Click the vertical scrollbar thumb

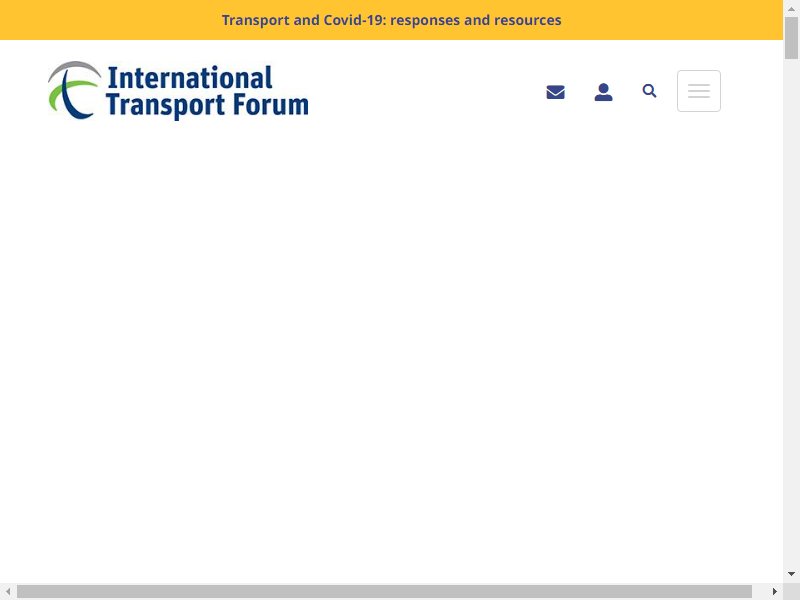(x=791, y=38)
